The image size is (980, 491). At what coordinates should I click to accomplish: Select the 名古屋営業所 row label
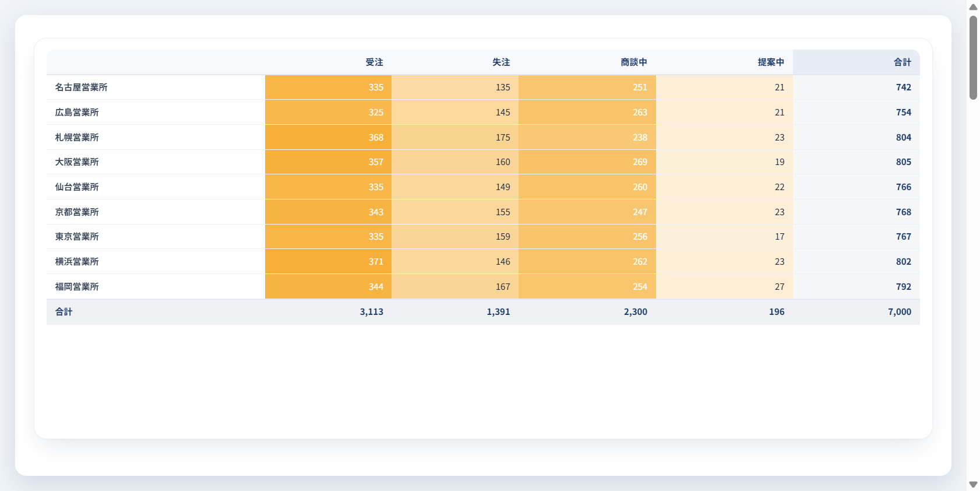click(x=156, y=87)
